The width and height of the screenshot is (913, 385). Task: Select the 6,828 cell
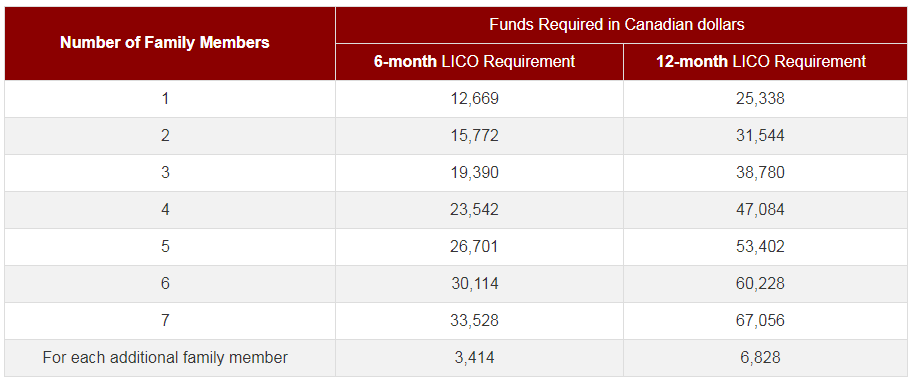pos(760,358)
